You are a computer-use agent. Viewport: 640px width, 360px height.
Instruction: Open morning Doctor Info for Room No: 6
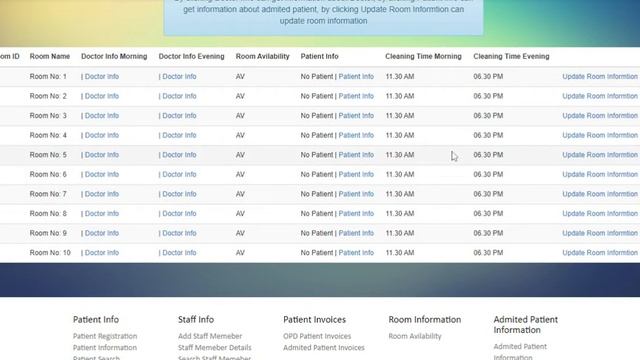tap(102, 174)
